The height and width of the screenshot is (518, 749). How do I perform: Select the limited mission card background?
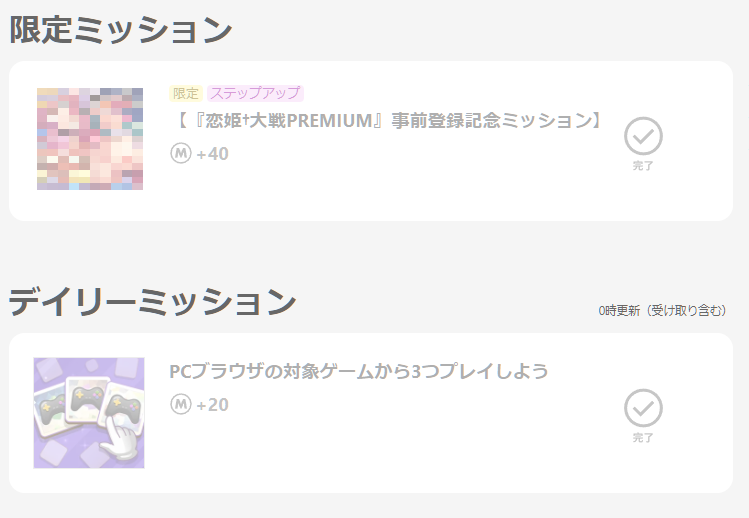pyautogui.click(x=371, y=141)
